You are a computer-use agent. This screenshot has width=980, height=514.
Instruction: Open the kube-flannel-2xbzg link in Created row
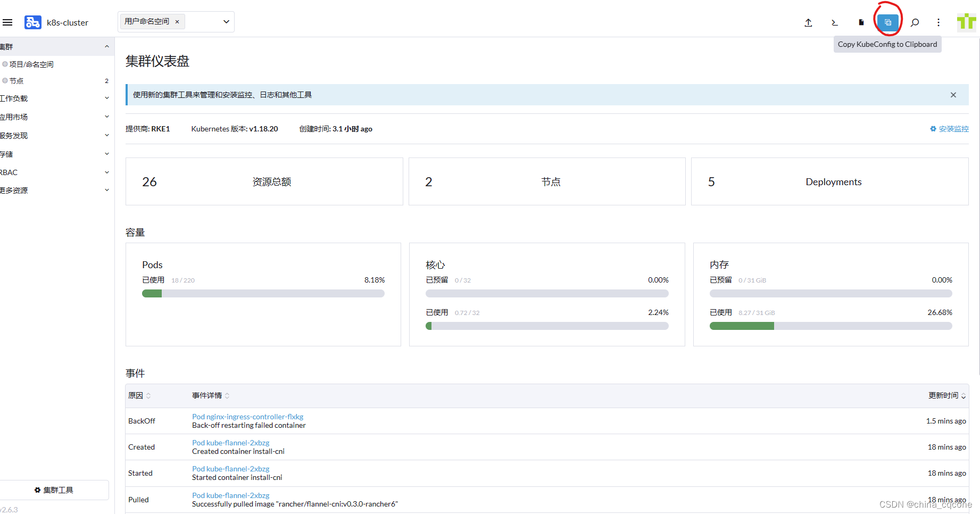[x=230, y=443]
